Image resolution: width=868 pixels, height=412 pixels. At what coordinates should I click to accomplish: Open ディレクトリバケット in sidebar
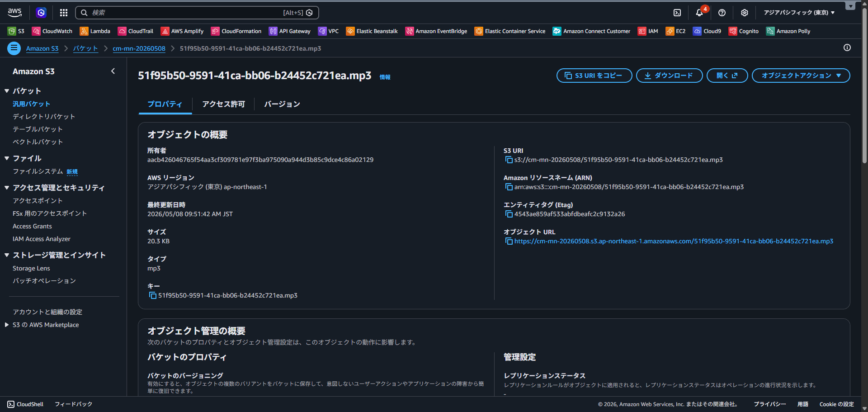pos(44,117)
